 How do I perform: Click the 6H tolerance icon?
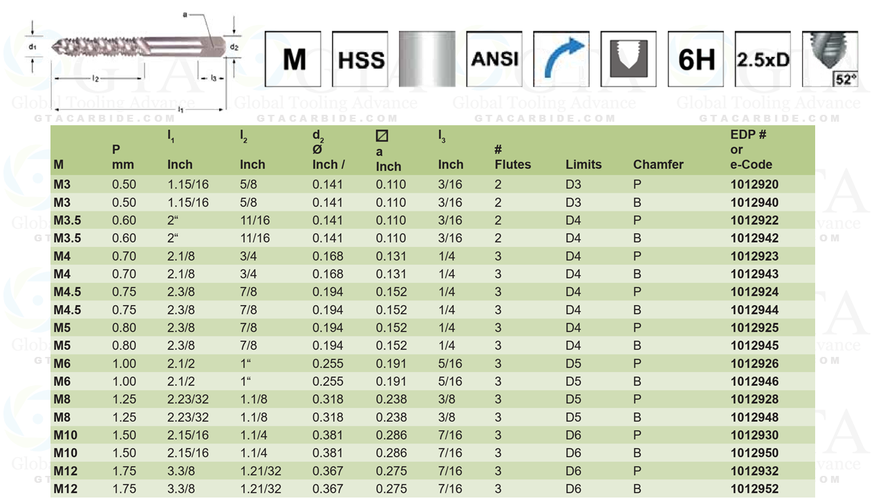click(x=696, y=59)
